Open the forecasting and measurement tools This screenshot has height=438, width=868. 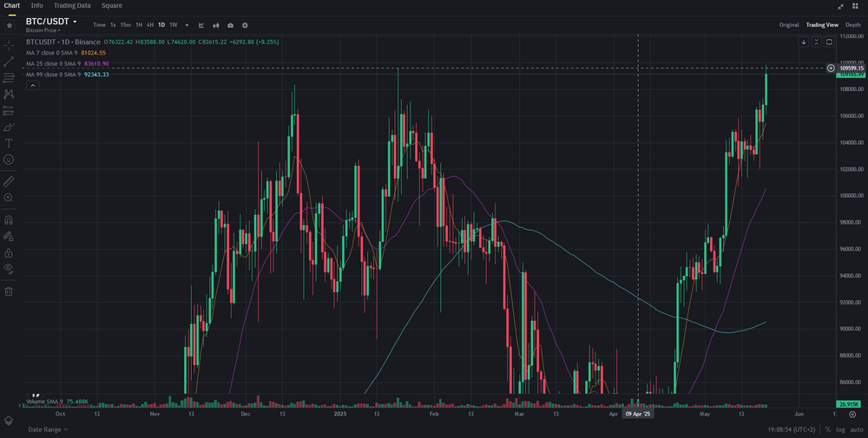click(9, 111)
